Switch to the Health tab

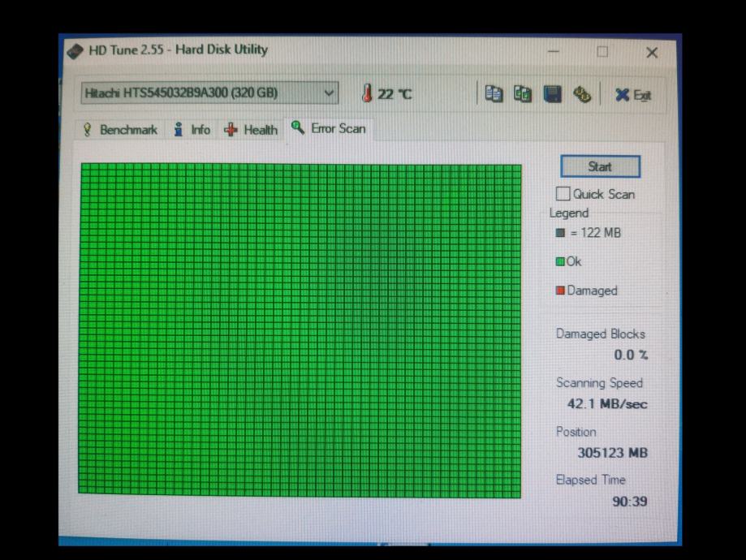tap(251, 129)
